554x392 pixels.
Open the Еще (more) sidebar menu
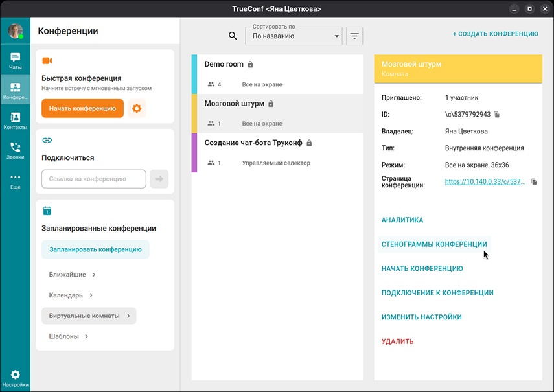coord(15,181)
